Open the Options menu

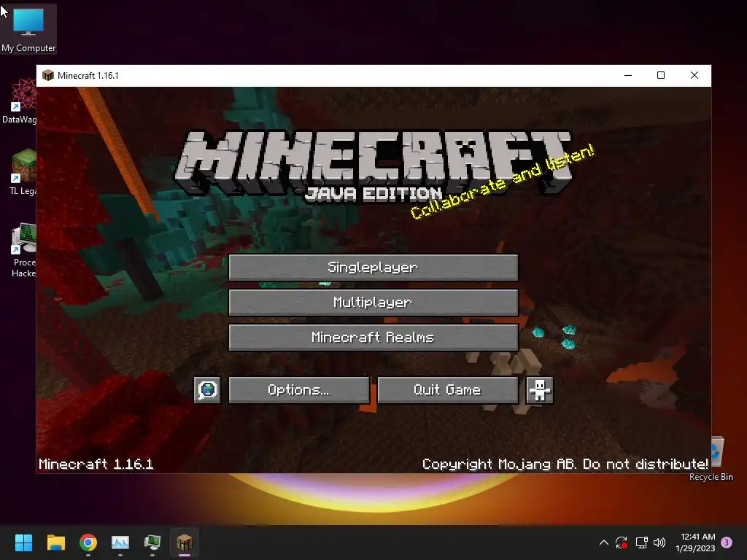(298, 390)
